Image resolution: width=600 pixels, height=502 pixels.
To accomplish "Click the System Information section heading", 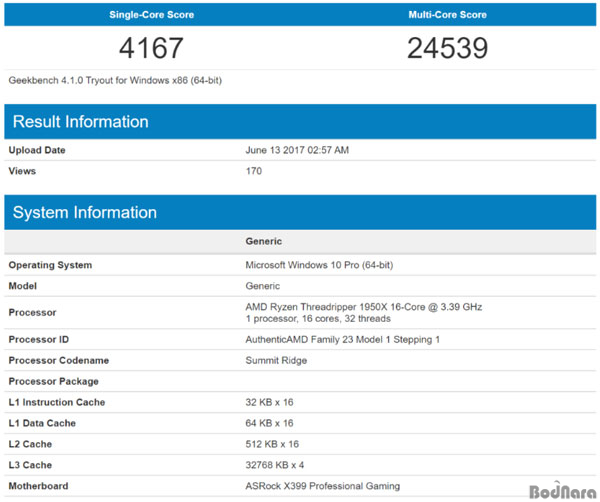I will coord(85,212).
